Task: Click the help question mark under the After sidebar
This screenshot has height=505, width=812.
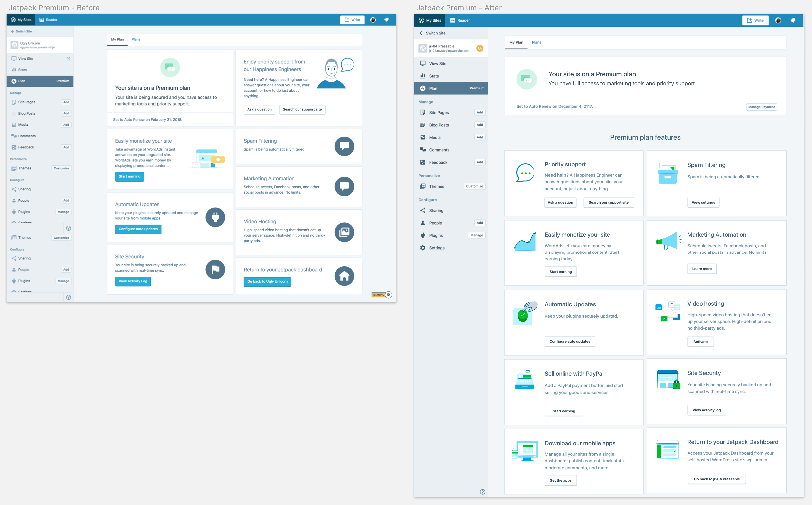Action: click(x=482, y=492)
